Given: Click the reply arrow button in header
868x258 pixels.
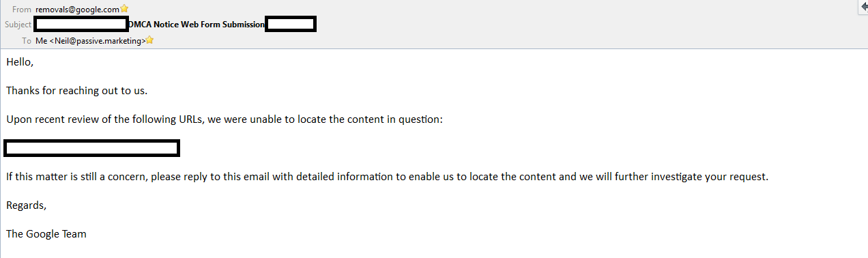Looking at the screenshot, I should (x=863, y=7).
